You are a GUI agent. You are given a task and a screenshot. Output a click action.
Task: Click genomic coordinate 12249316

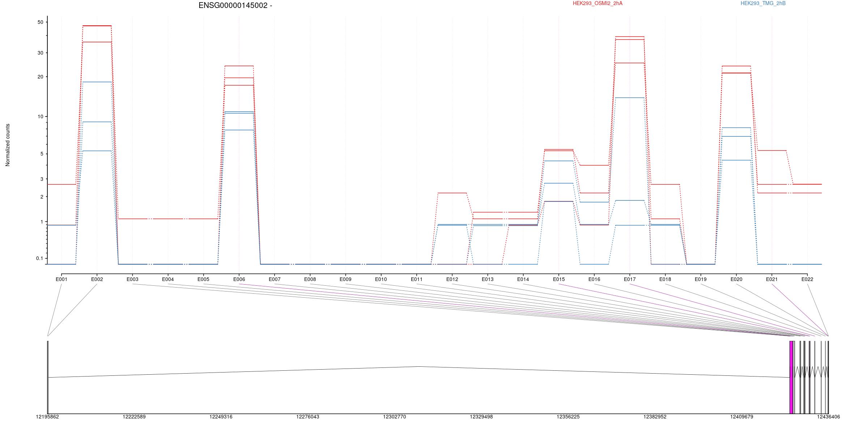[221, 417]
